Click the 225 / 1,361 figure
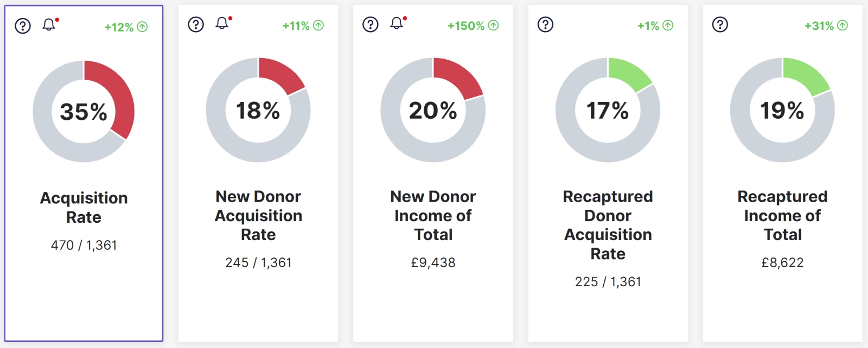 point(608,282)
